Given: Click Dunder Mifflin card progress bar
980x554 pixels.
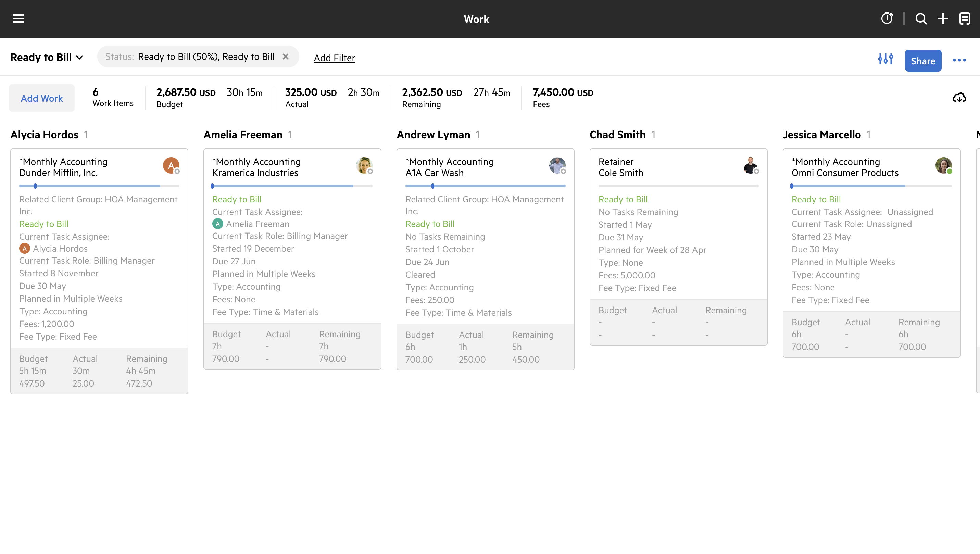Looking at the screenshot, I should tap(99, 186).
